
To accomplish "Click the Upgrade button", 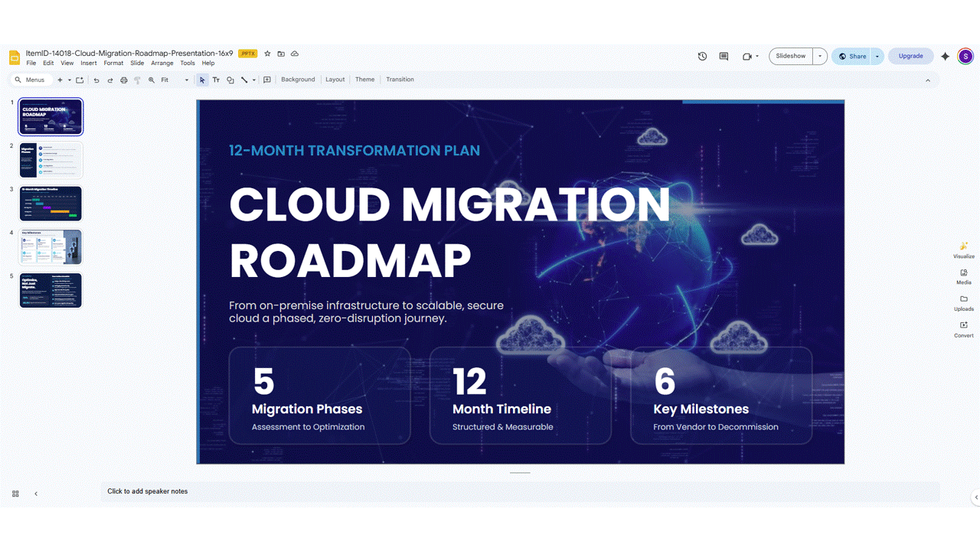I will 910,56.
